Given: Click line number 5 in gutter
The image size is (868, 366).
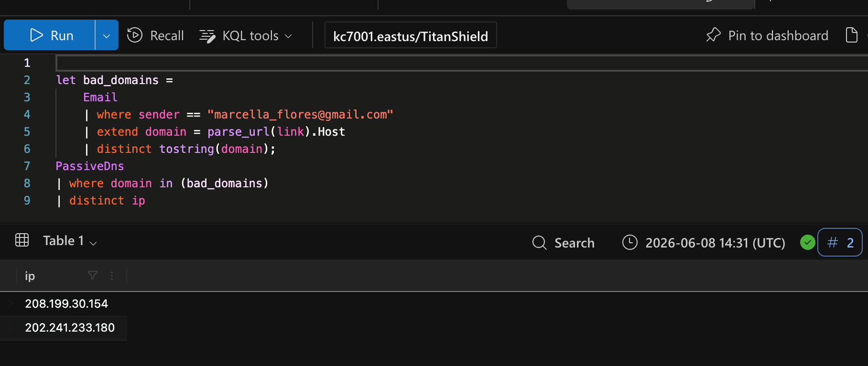Looking at the screenshot, I should tap(27, 132).
